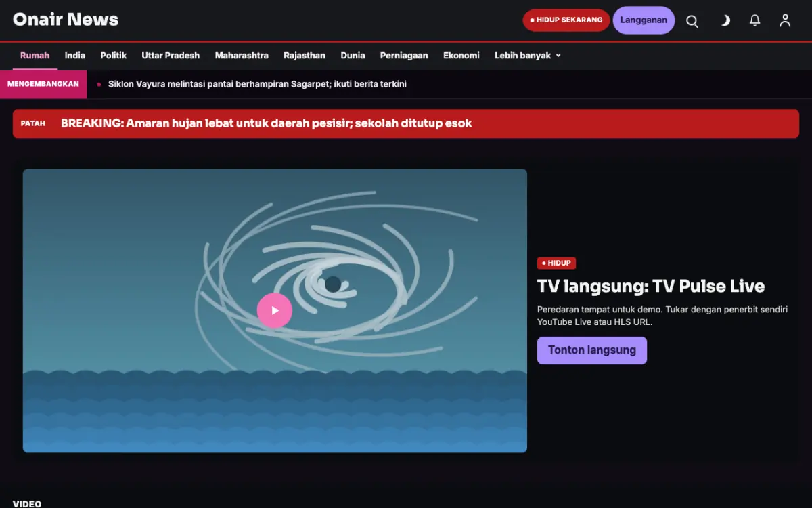Image resolution: width=812 pixels, height=508 pixels.
Task: Open the user account icon
Action: pos(785,20)
